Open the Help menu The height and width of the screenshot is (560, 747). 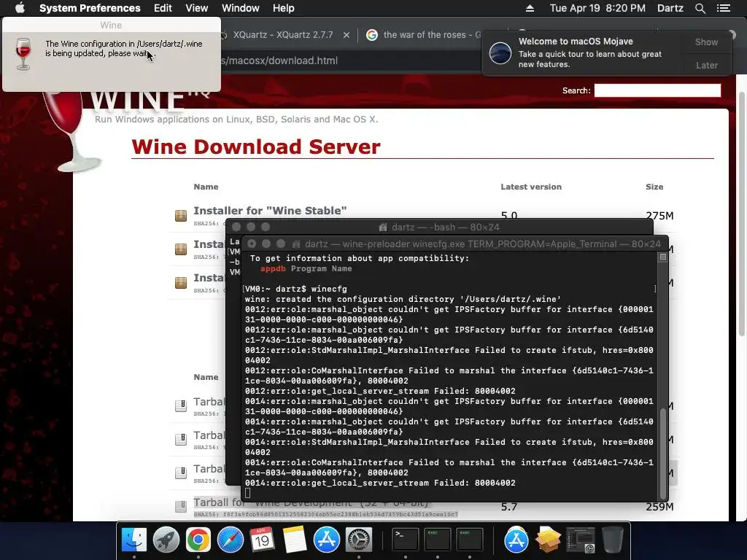click(x=284, y=8)
